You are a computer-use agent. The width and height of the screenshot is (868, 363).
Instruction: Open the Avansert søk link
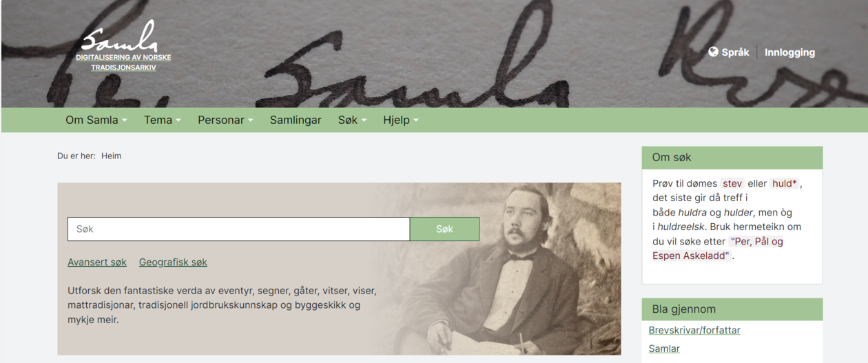pos(97,262)
